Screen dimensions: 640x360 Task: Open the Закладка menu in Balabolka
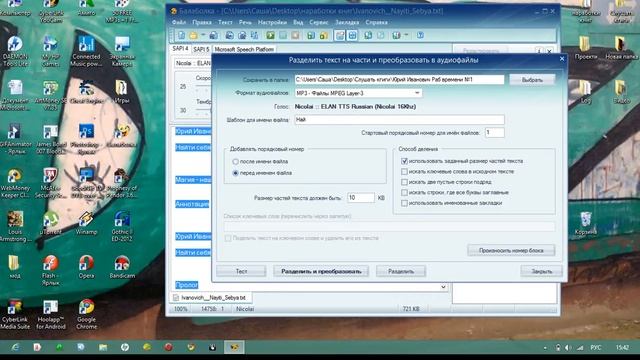pyautogui.click(x=347, y=22)
